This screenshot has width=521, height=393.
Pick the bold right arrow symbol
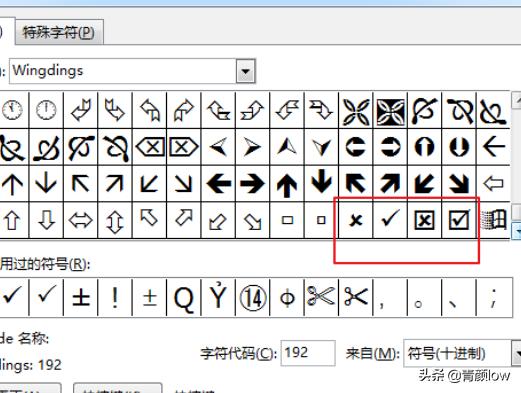(253, 183)
